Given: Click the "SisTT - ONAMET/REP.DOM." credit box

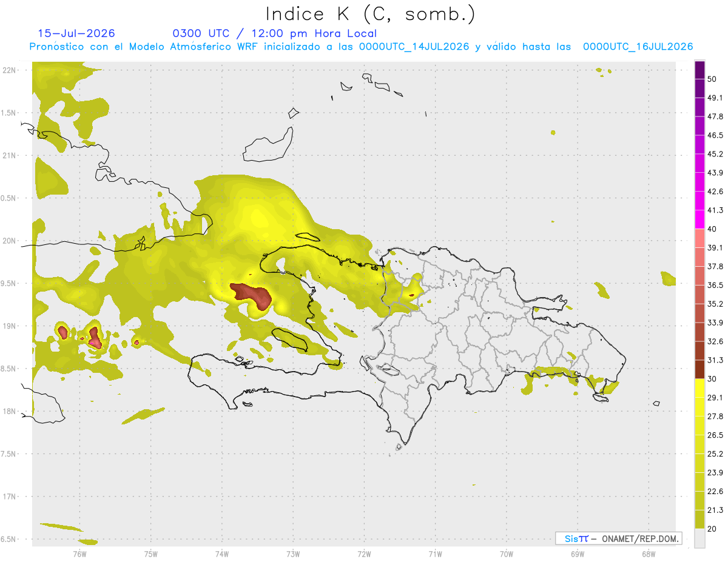Looking at the screenshot, I should (618, 538).
